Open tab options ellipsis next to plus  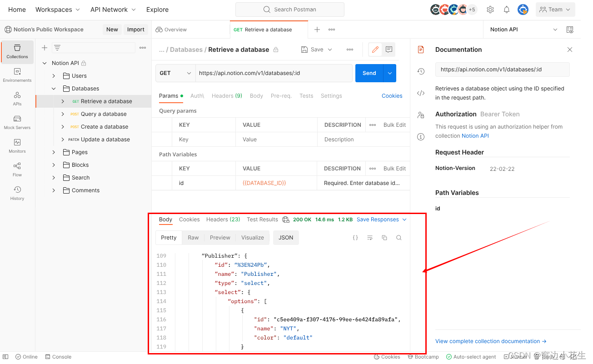click(332, 30)
